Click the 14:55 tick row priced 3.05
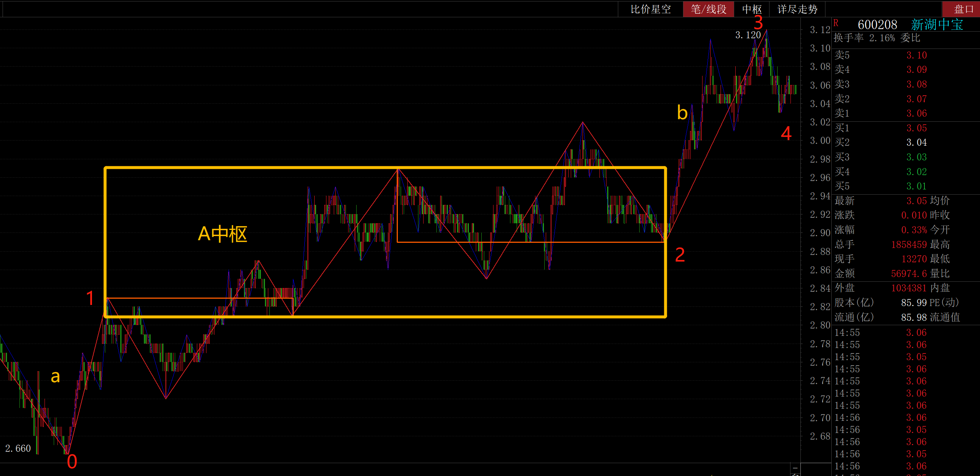Screen dimensions: 980x476 tap(881, 357)
